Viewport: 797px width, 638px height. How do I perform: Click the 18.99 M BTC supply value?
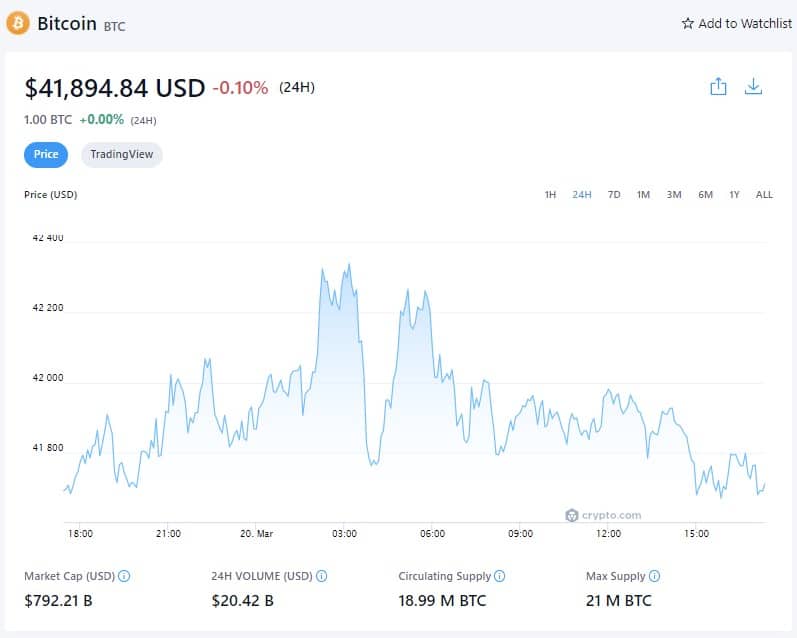click(442, 601)
